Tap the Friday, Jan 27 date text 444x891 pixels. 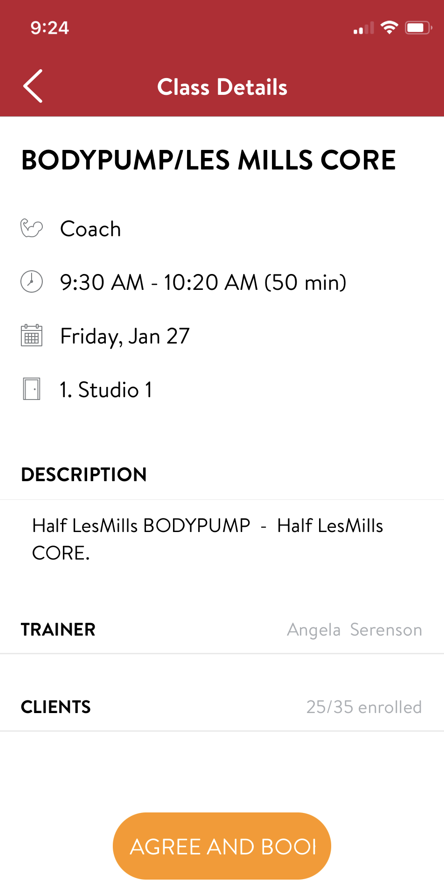(125, 336)
